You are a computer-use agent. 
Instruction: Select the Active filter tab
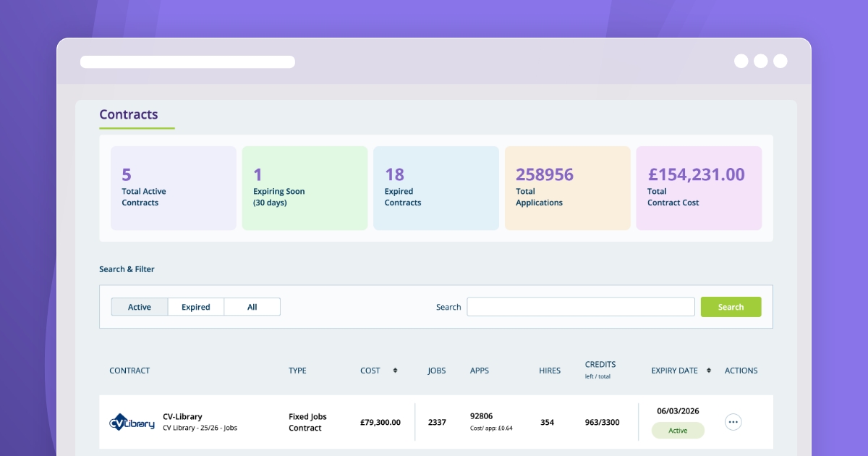tap(140, 307)
